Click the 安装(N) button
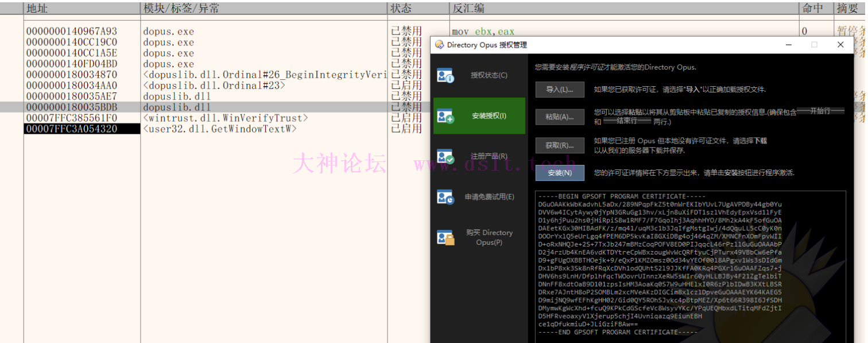This screenshot has width=868, height=343. point(559,173)
